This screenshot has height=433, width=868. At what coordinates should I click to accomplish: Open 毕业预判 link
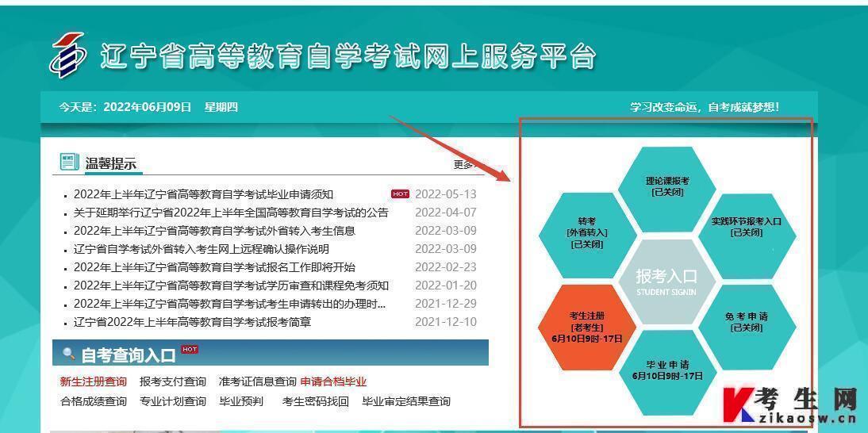click(241, 401)
